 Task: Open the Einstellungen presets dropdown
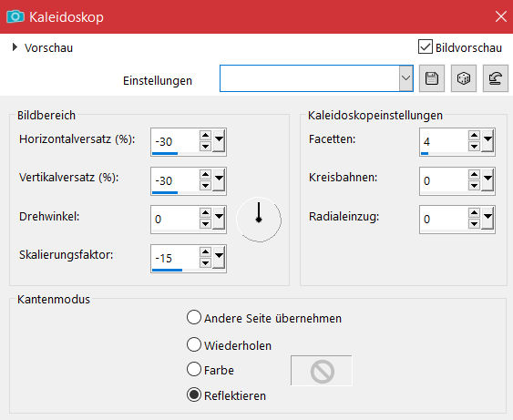pos(405,78)
